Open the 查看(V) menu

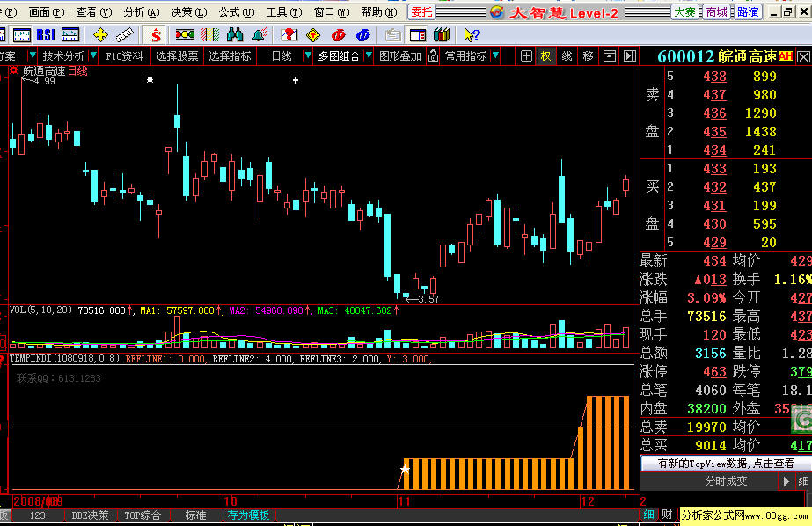94,12
